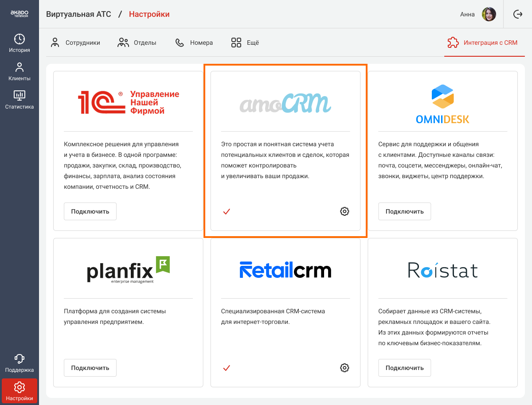
Task: Open the Ещё tab menu
Action: [x=245, y=43]
